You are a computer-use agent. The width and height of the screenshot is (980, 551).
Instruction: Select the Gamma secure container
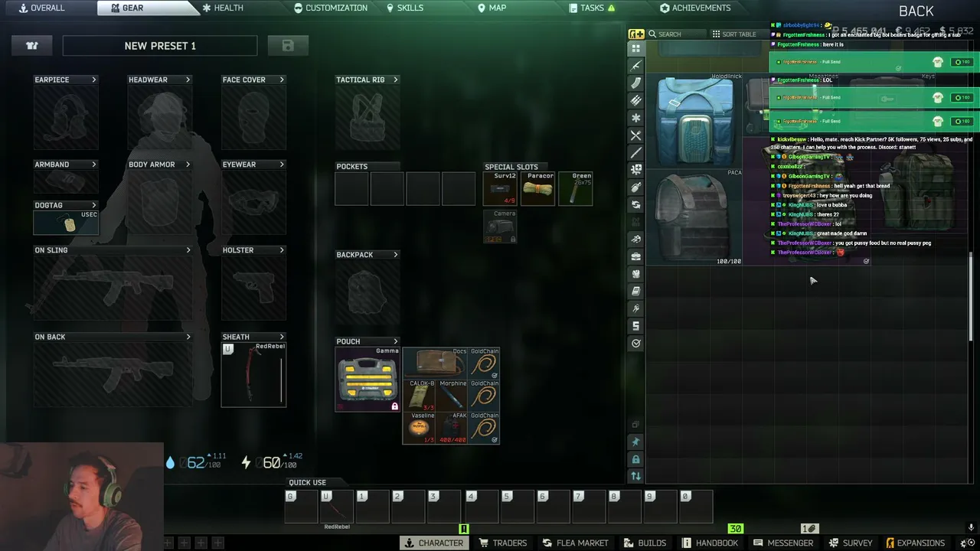point(368,380)
